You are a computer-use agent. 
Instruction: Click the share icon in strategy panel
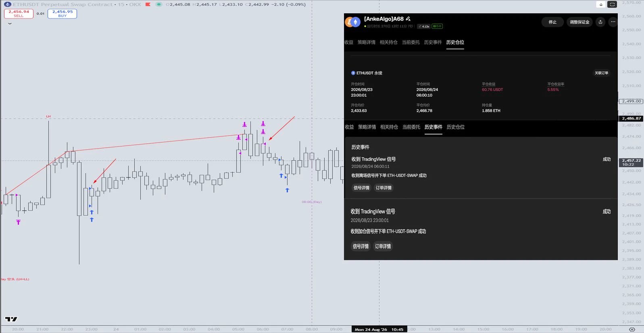(600, 22)
